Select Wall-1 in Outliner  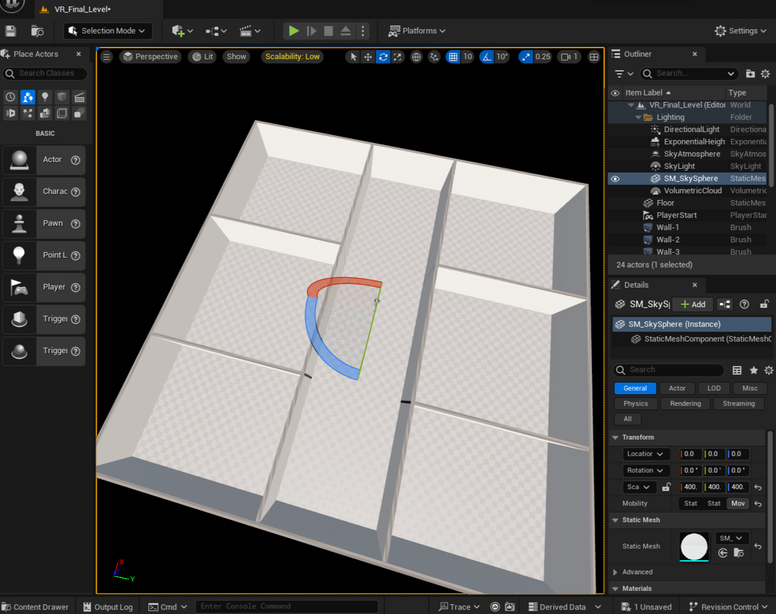click(x=667, y=228)
